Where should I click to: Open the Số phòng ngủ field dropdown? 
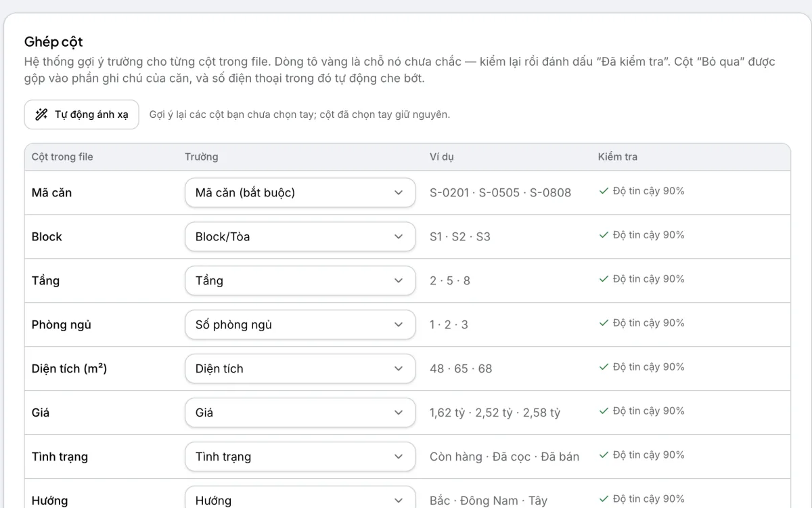[300, 324]
